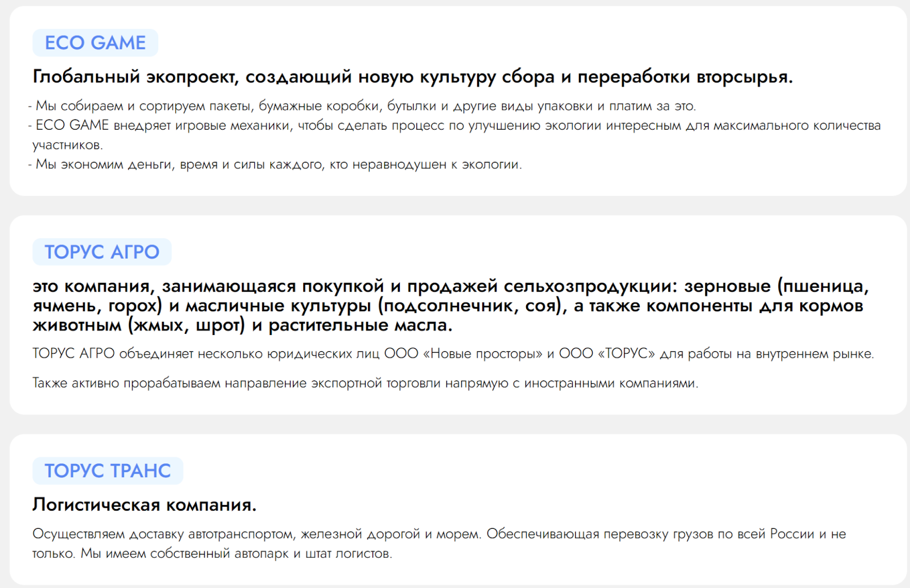Click the line 'Мы экономим деньги, время и силы'
The image size is (910, 588).
tap(275, 164)
